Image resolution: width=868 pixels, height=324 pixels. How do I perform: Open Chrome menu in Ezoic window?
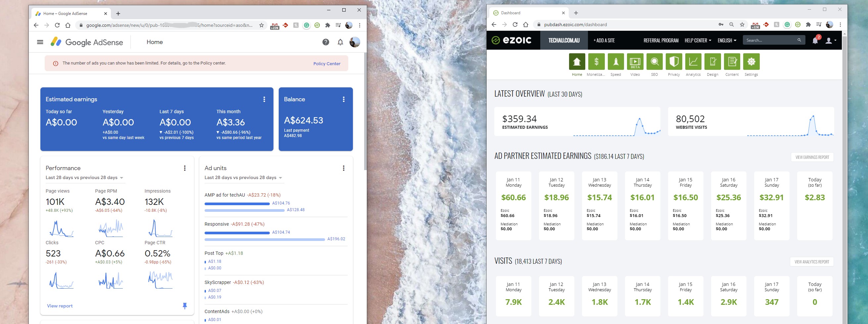(x=840, y=24)
